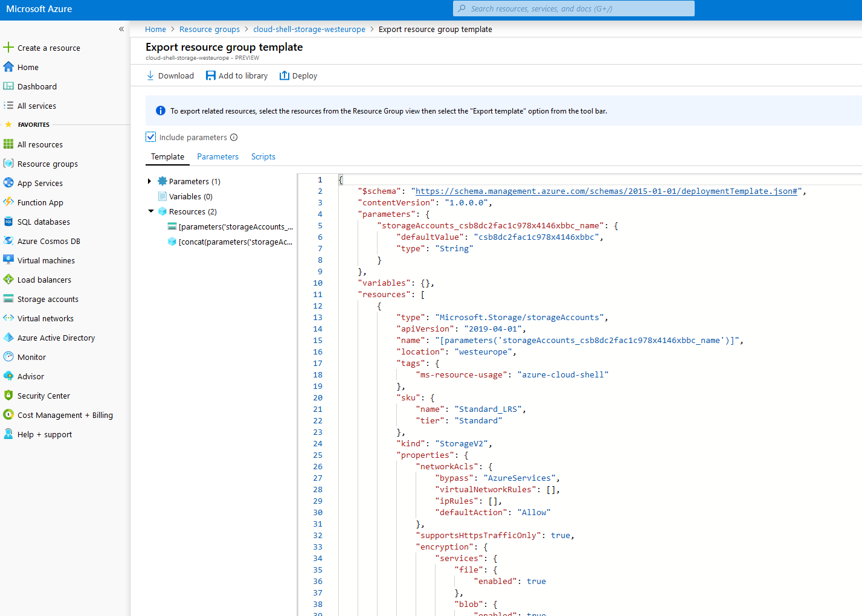Click the Download arrow icon
The image size is (862, 616).
pyautogui.click(x=150, y=75)
